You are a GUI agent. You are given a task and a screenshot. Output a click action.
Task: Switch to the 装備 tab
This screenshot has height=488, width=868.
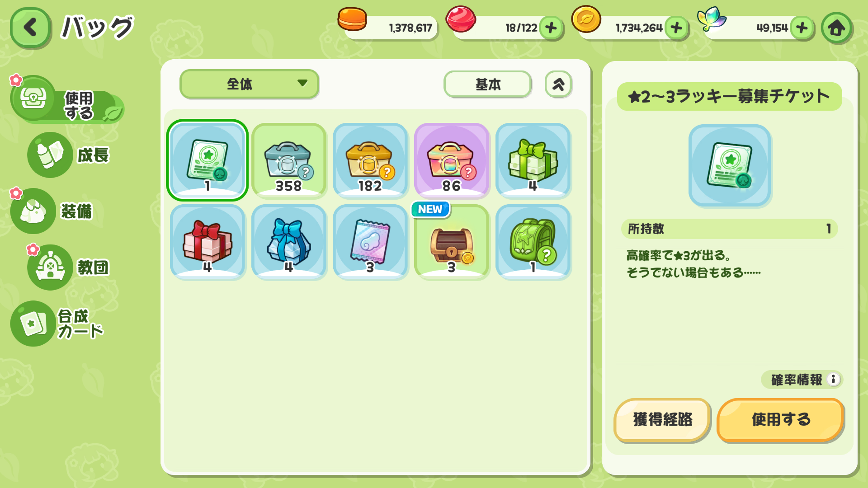coord(52,211)
